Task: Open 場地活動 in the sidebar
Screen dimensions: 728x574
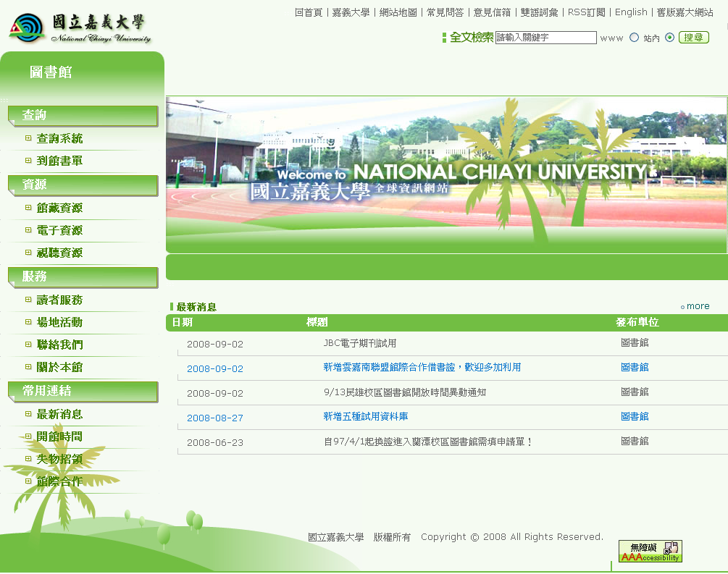Action: click(x=59, y=323)
